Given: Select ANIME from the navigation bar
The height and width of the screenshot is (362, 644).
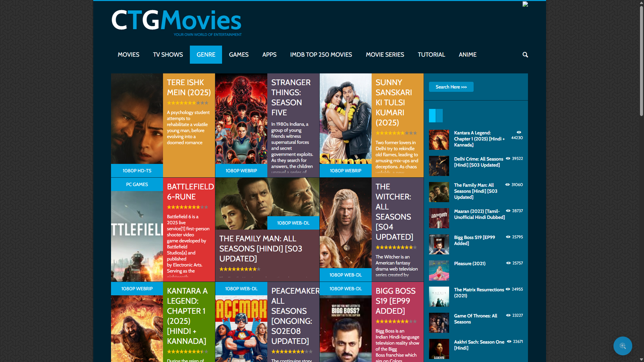Looking at the screenshot, I should (x=468, y=54).
